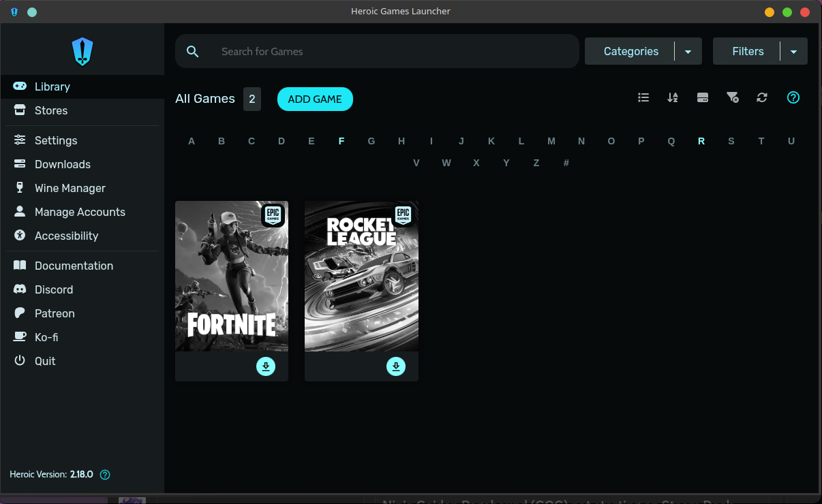Jump to games starting with F

pyautogui.click(x=341, y=141)
